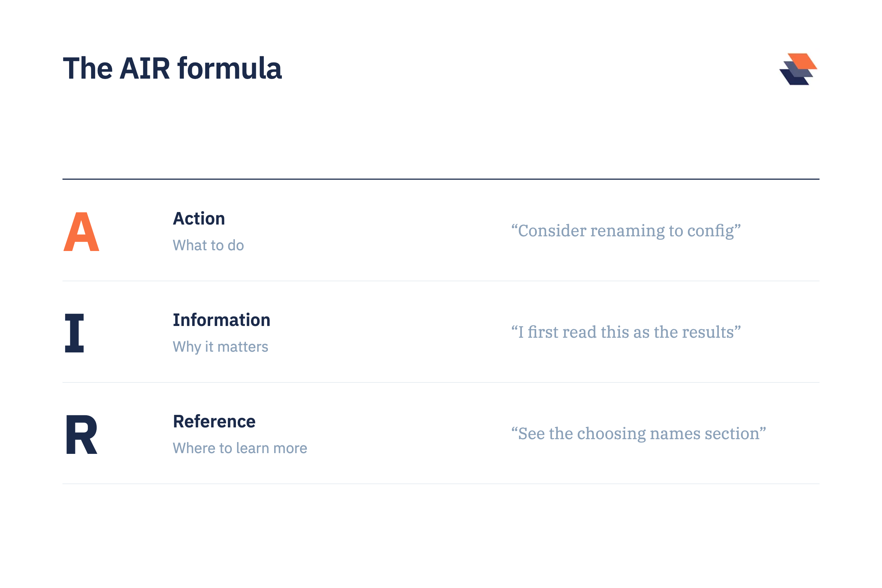Click the Action heading

pos(199,219)
